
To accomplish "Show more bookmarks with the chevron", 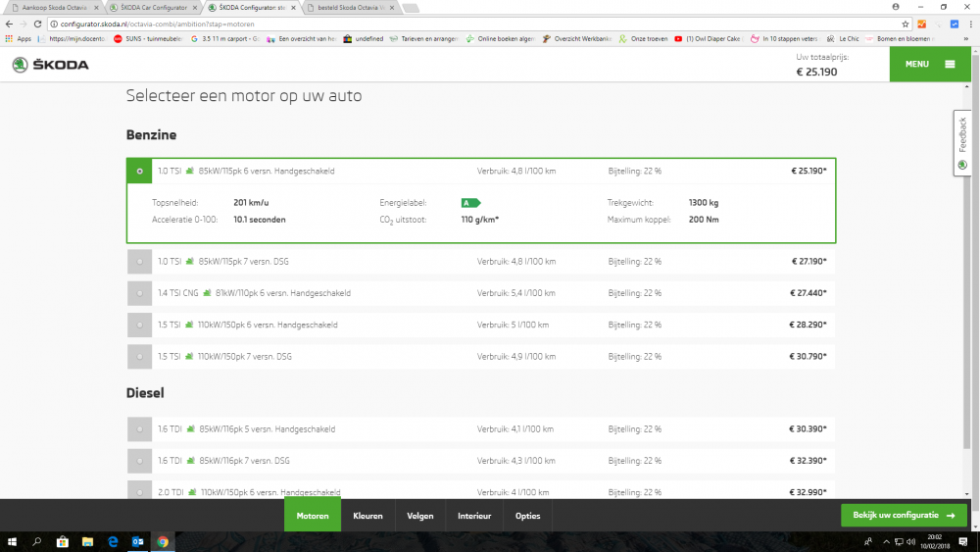I will (x=966, y=39).
